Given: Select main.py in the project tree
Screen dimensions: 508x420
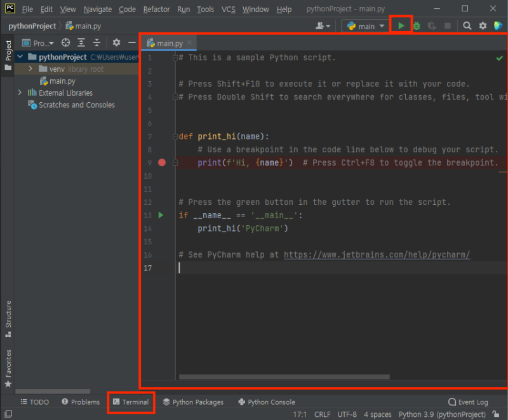Looking at the screenshot, I should pyautogui.click(x=62, y=81).
